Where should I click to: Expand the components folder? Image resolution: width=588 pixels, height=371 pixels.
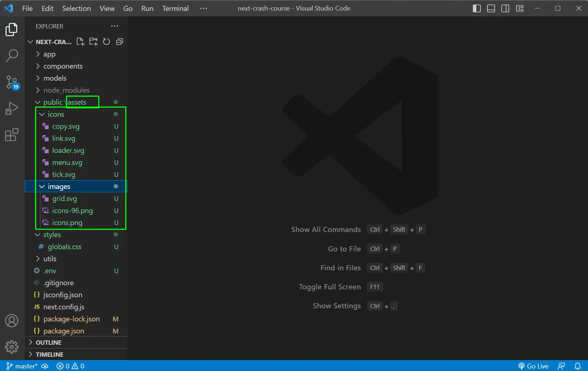76,66
